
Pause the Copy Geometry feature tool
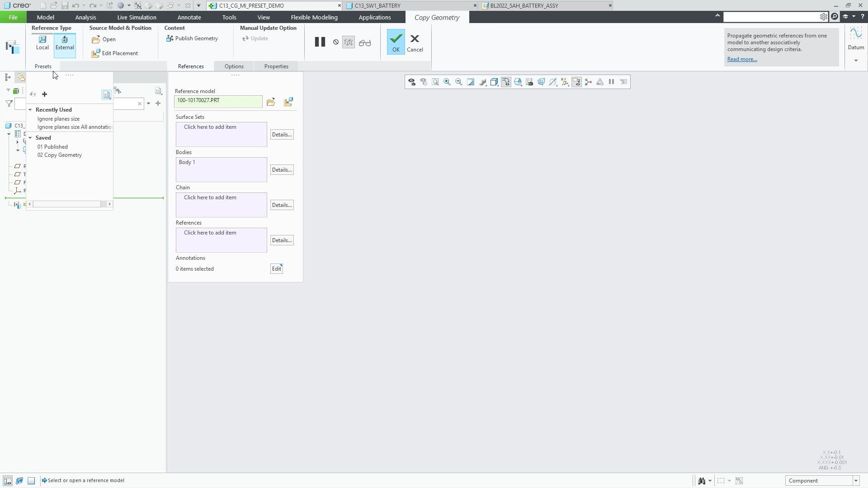(x=320, y=42)
